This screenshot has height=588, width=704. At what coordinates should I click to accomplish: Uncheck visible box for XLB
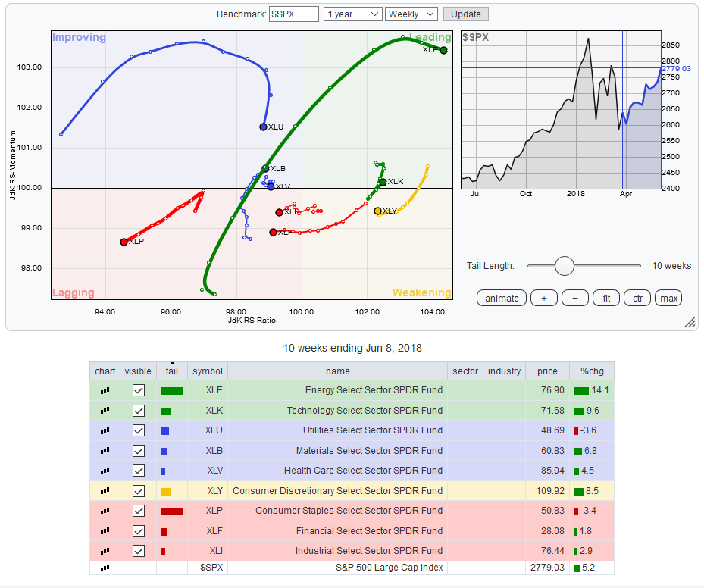(138, 451)
